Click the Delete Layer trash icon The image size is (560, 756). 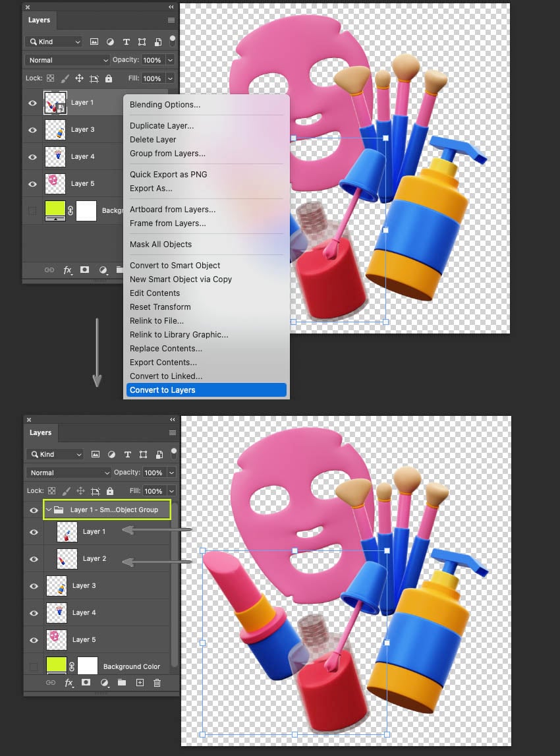coord(157,683)
